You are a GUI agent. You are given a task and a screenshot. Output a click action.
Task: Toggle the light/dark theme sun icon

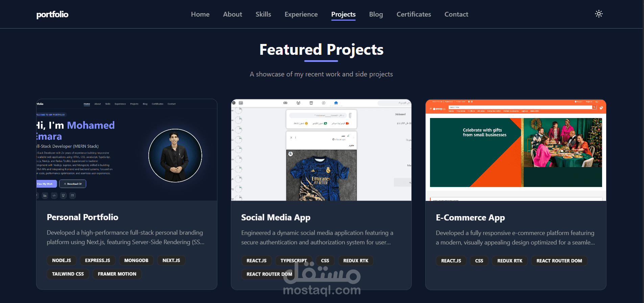pyautogui.click(x=599, y=14)
